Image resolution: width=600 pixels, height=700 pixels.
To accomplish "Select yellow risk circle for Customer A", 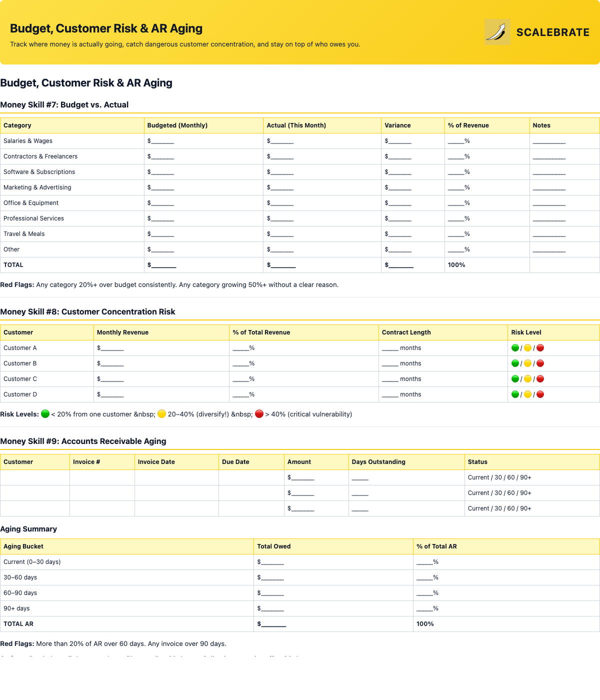I will pos(527,348).
